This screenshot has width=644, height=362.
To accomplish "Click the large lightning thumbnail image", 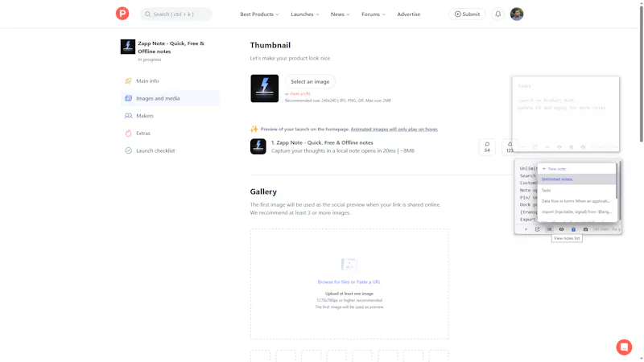I will [265, 88].
